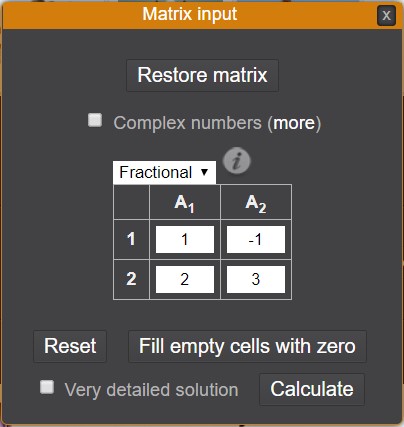Image resolution: width=404 pixels, height=427 pixels.
Task: Click the A2 column header
Action: 256,202
